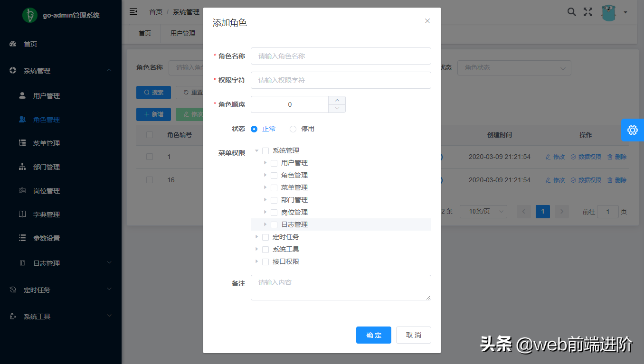Collapse the 系统管理 tree node
The width and height of the screenshot is (644, 364).
click(x=257, y=151)
